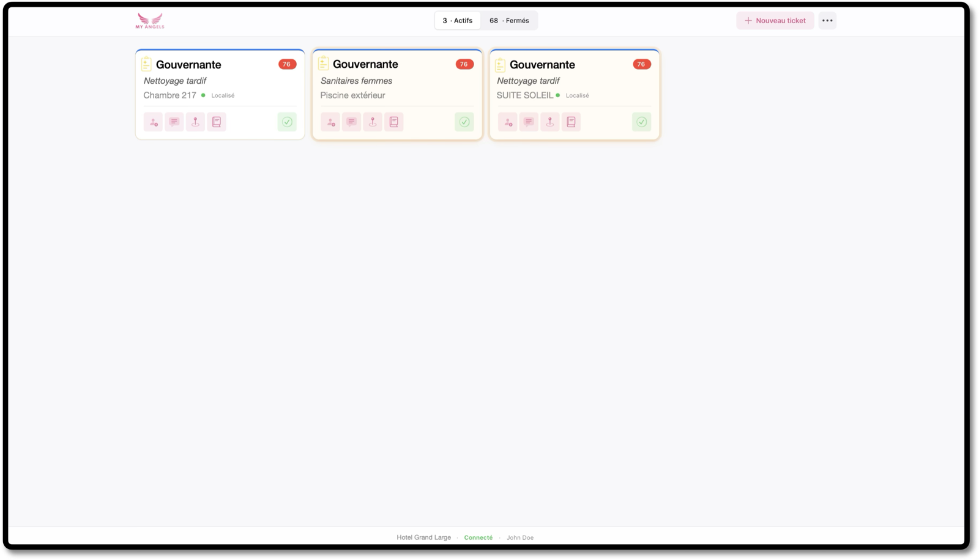Viewport: 979px width, 560px height.
Task: Click Nettoyage tardif on Chambre 217 card
Action: point(174,81)
